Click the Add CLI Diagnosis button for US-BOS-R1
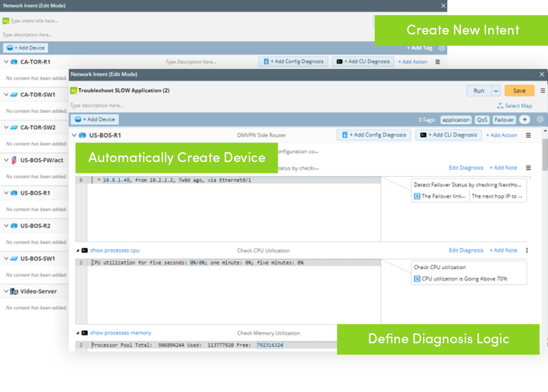Image resolution: width=548 pixels, height=392 pixels. [448, 135]
